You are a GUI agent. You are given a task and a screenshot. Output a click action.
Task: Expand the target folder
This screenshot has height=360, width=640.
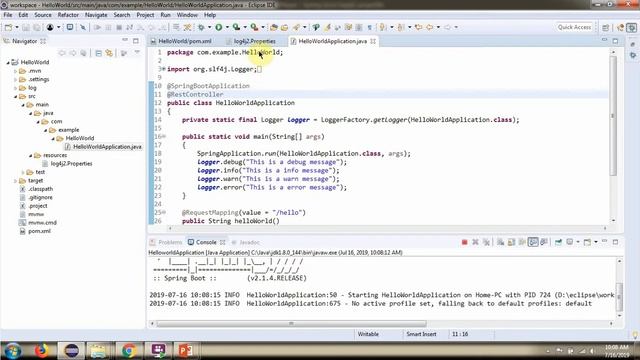click(16, 180)
